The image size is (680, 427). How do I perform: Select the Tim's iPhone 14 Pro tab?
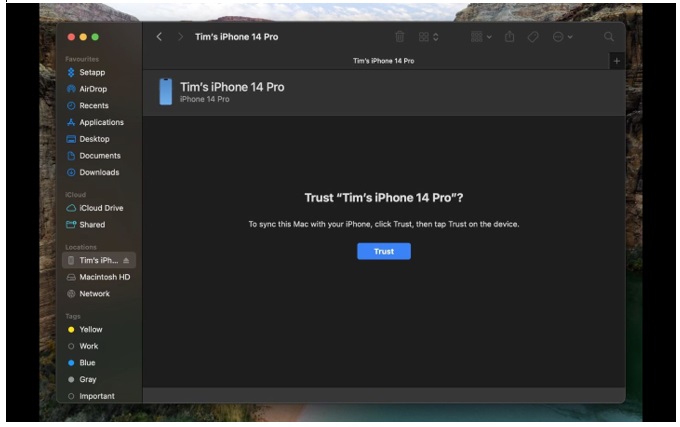click(x=383, y=61)
